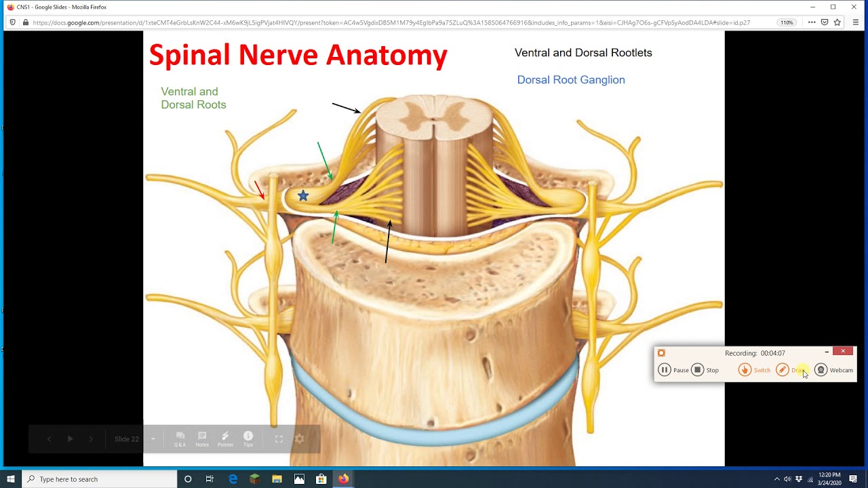Close the recording control widget
Screen dimensions: 868x488
(843, 351)
